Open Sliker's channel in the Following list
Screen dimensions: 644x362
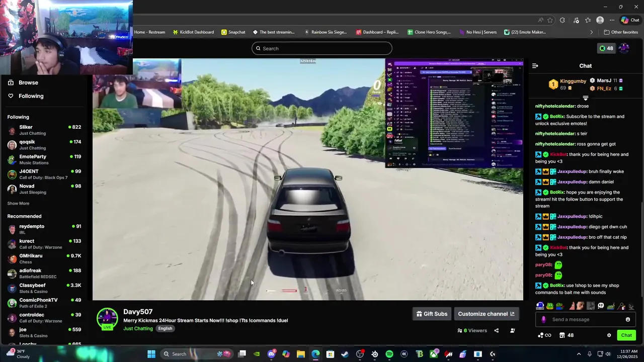pyautogui.click(x=44, y=130)
